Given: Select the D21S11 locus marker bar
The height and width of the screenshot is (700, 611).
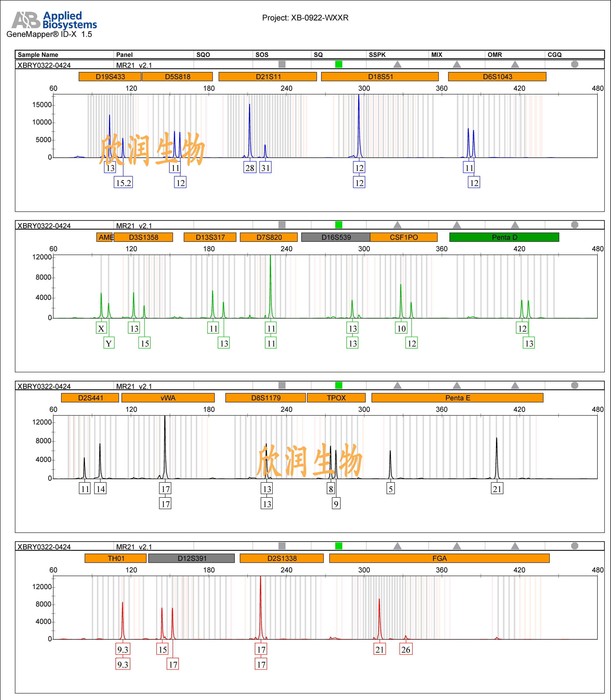Looking at the screenshot, I should 268,77.
